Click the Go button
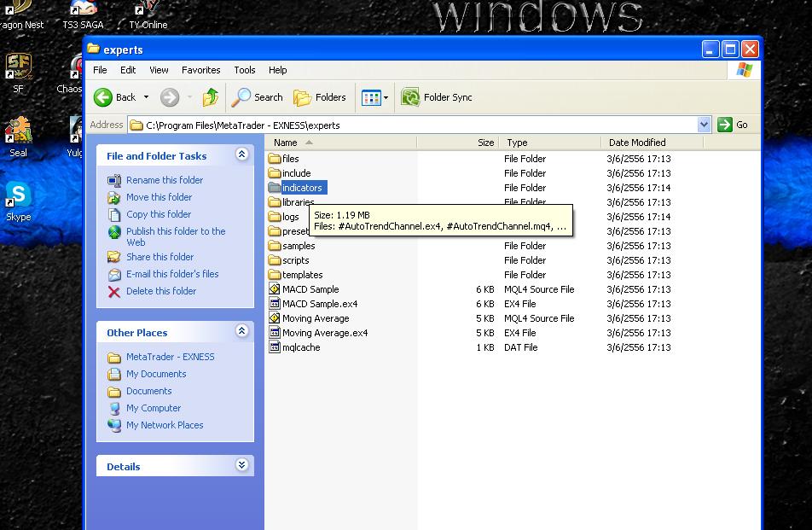 click(733, 125)
